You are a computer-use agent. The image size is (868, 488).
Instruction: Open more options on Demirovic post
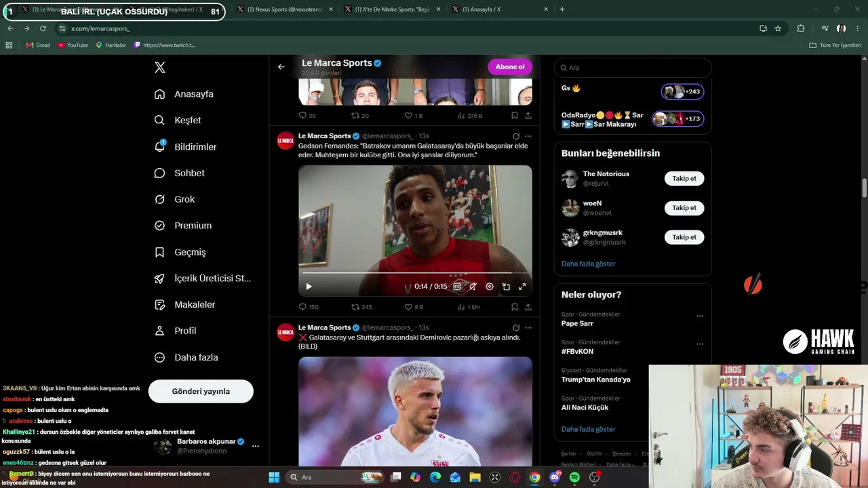[x=528, y=328]
